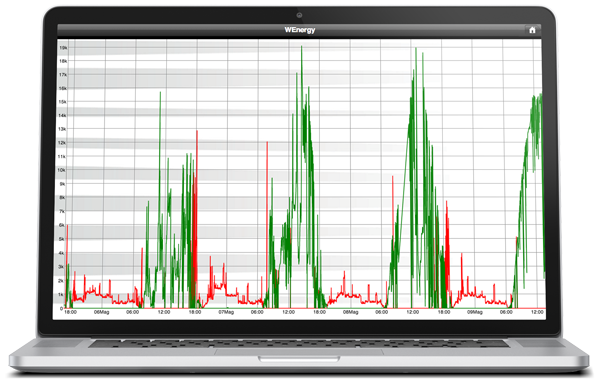Click the 0 origin label on y-axis
Viewport: 600px width, 382px height.
(61, 308)
